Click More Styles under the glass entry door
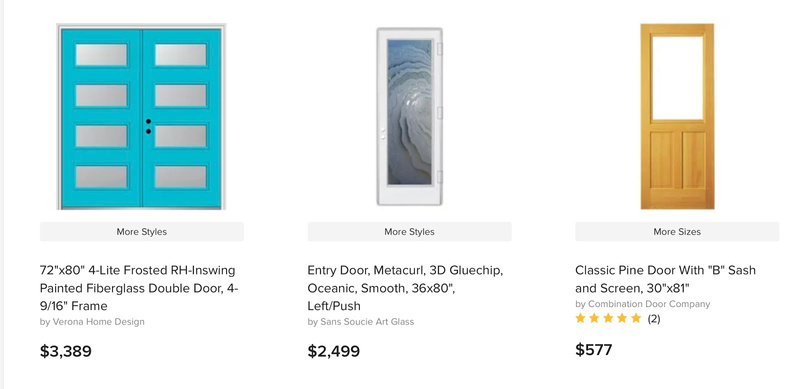This screenshot has height=389, width=800. pos(409,232)
